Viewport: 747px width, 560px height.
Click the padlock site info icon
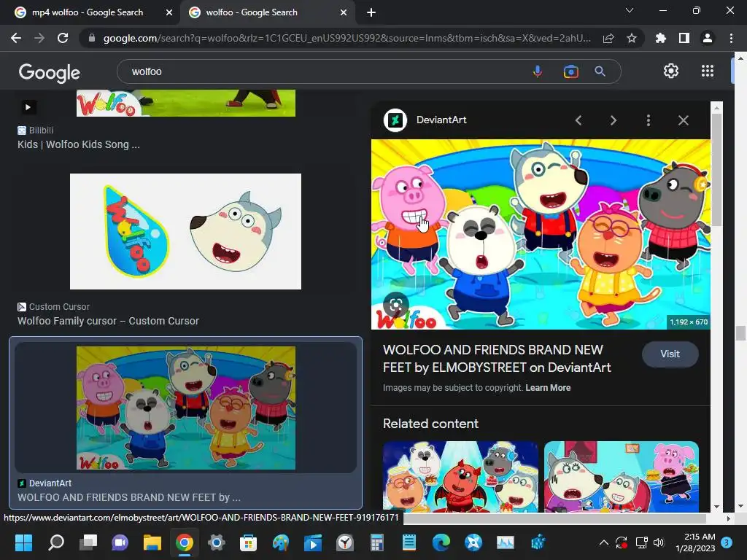coord(92,38)
